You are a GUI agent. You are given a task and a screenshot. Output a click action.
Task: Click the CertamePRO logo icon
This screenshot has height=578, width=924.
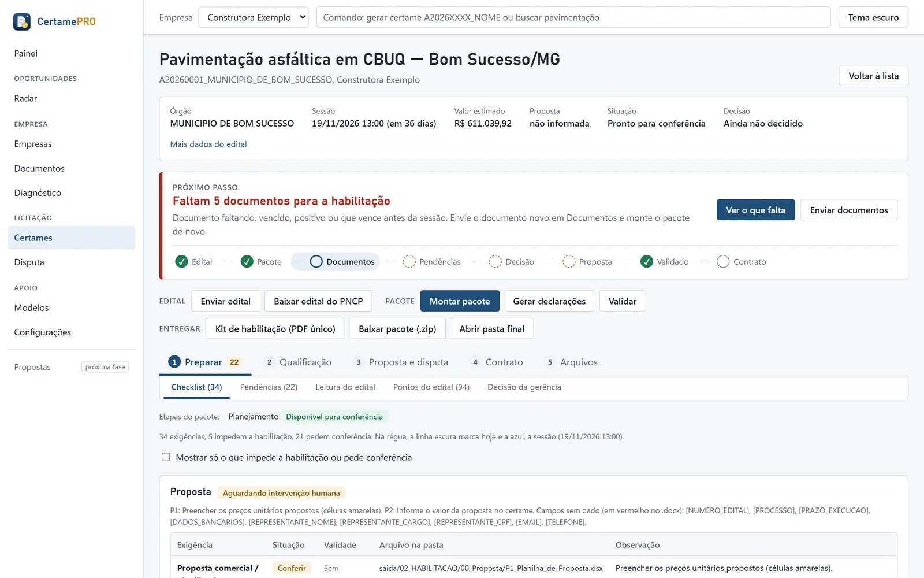pos(22,21)
